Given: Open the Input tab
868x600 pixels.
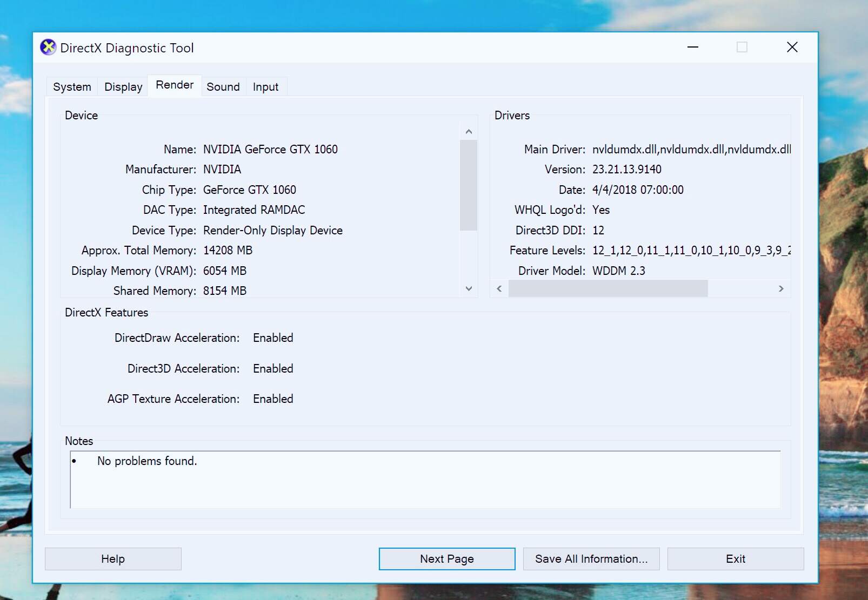Looking at the screenshot, I should pyautogui.click(x=265, y=87).
